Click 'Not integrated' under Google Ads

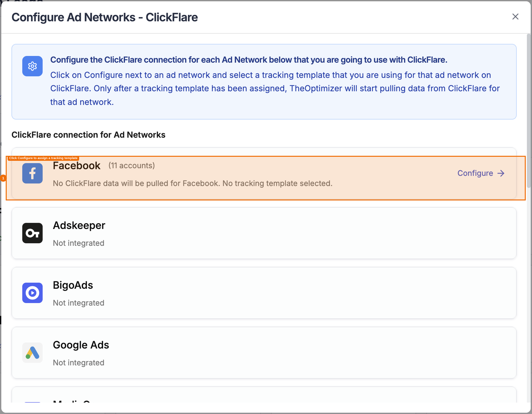point(79,363)
